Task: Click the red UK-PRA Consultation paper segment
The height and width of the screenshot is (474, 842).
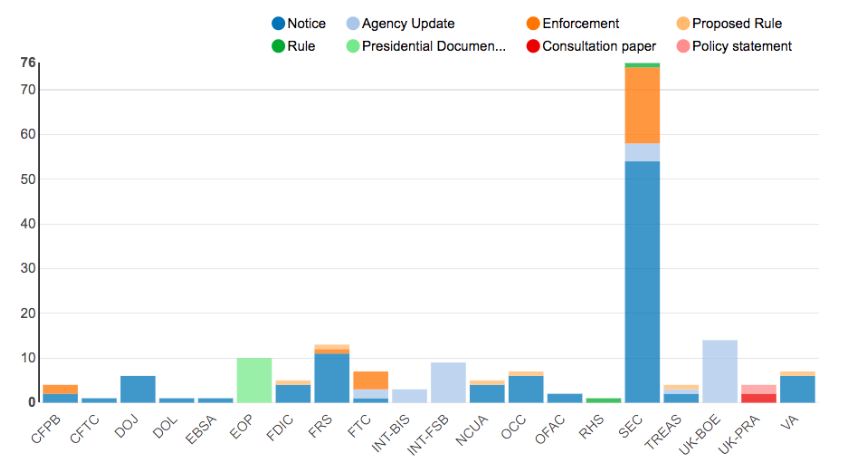Action: tap(758, 398)
